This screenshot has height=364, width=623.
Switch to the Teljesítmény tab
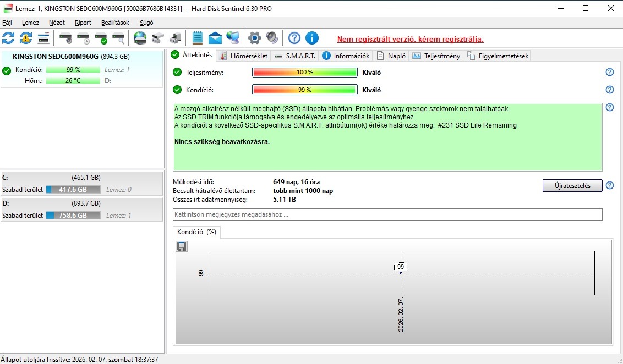pos(436,56)
